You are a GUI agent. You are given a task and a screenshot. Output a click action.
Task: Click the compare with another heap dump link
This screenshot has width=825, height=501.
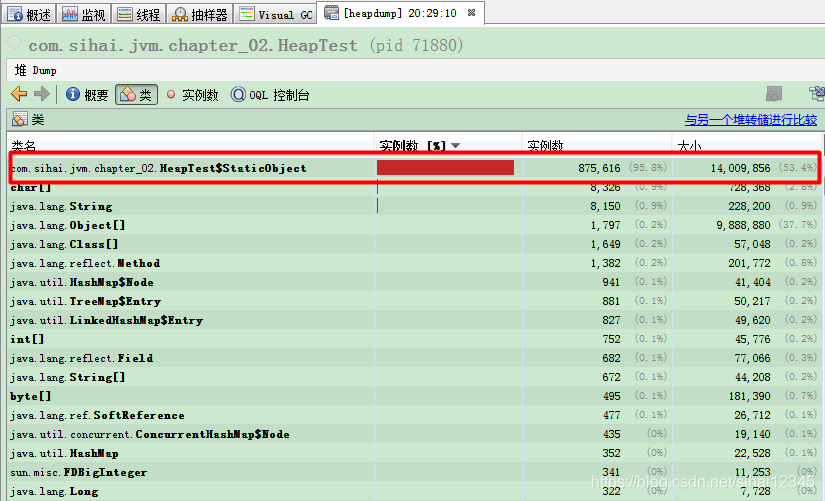751,120
